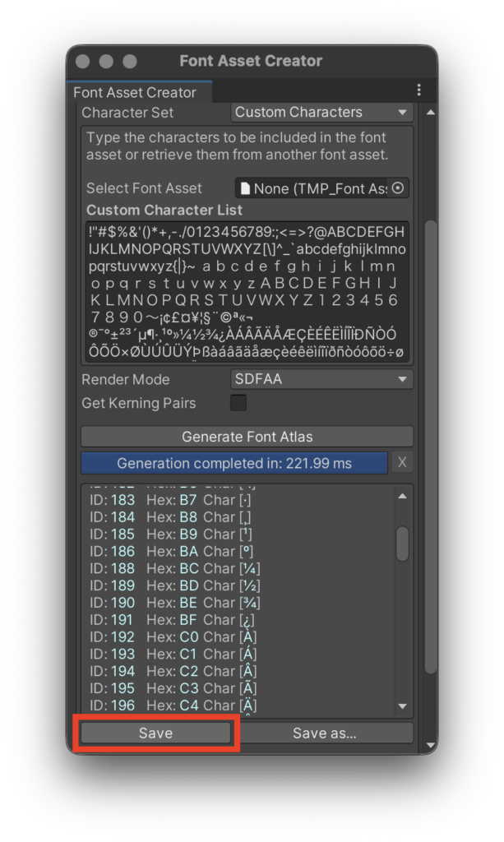Image resolution: width=504 pixels, height=842 pixels.
Task: Click the window's yellow minimize button
Action: tap(106, 62)
